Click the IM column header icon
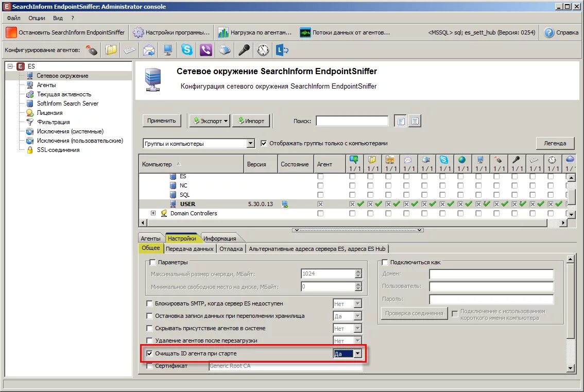This screenshot has height=392, width=584. [x=354, y=160]
